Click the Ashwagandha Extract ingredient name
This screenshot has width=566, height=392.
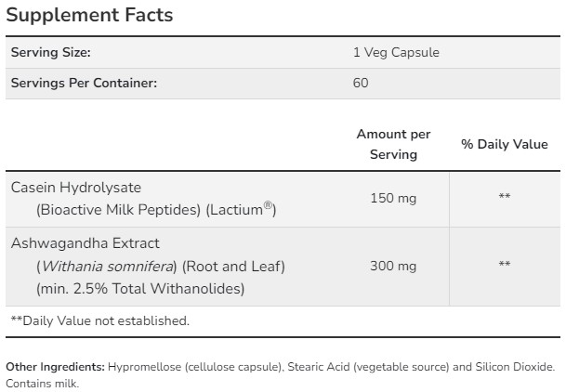[x=86, y=243]
